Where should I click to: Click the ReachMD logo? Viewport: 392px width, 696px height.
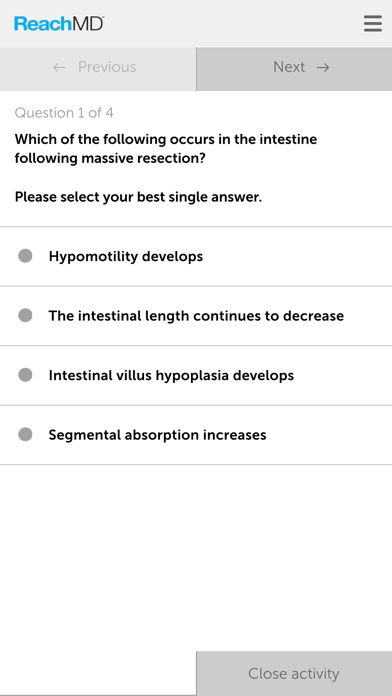coord(59,24)
